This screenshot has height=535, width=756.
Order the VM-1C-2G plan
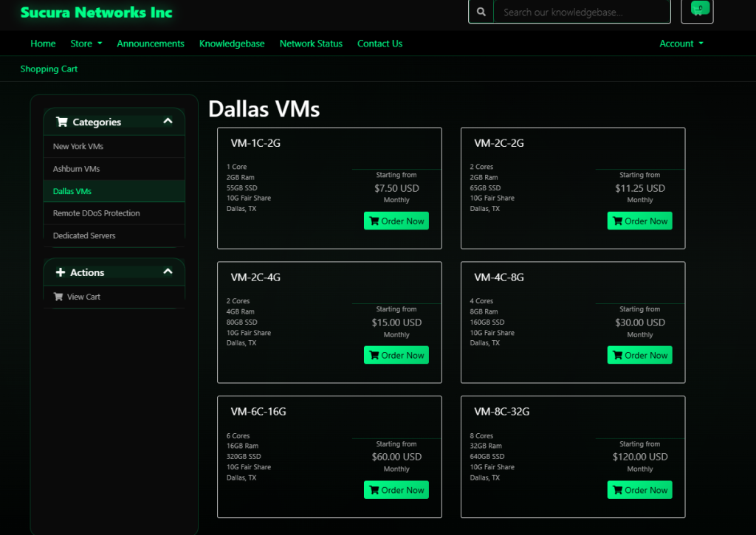coord(396,221)
